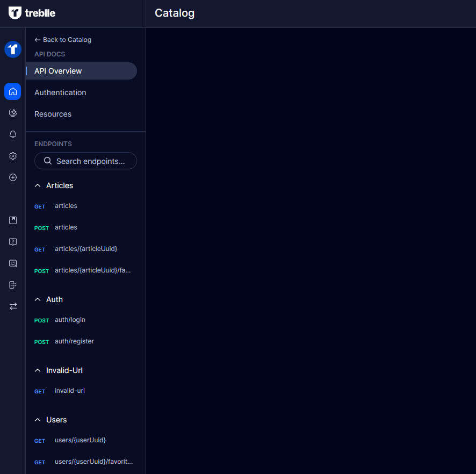
Task: Open the help question mark icon
Action: 13,242
